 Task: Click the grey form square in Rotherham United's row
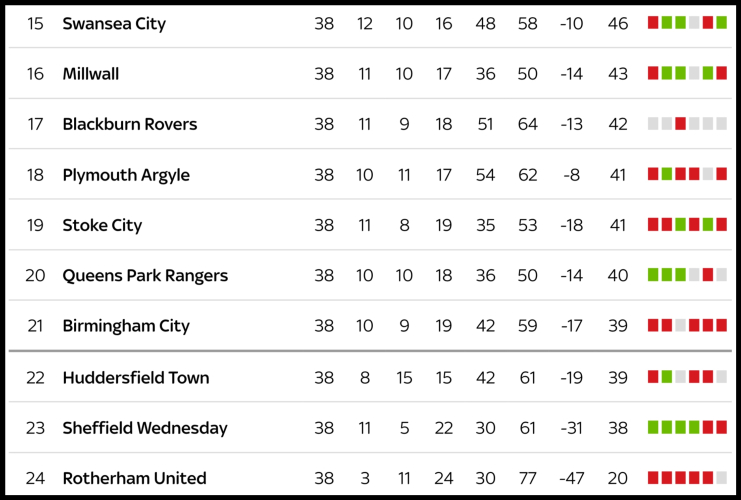[x=721, y=478]
